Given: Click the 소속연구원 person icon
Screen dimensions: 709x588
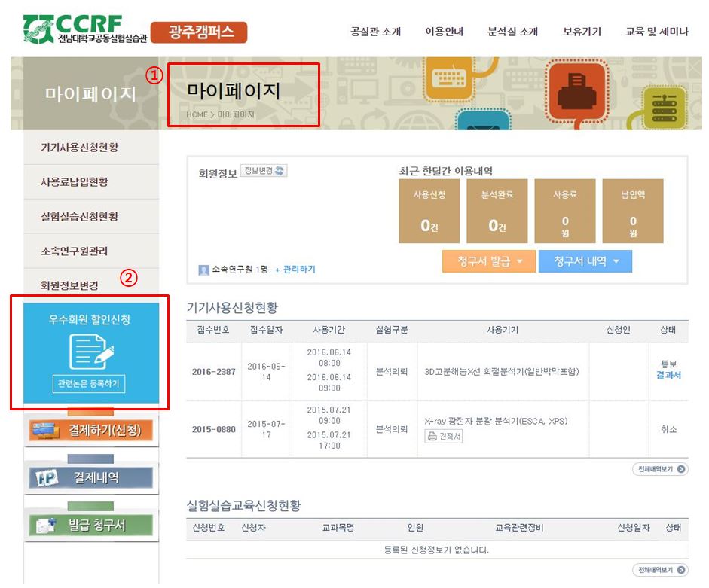Looking at the screenshot, I should 203,270.
